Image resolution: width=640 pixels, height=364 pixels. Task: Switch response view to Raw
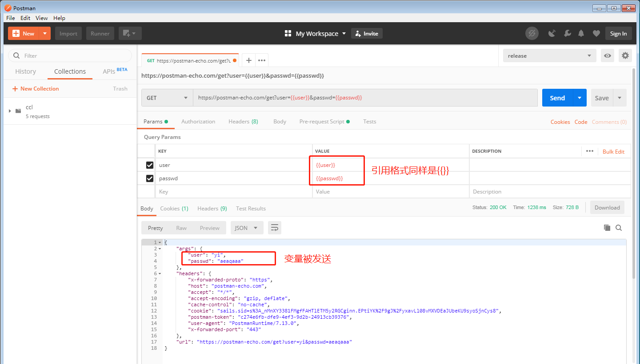pos(181,228)
